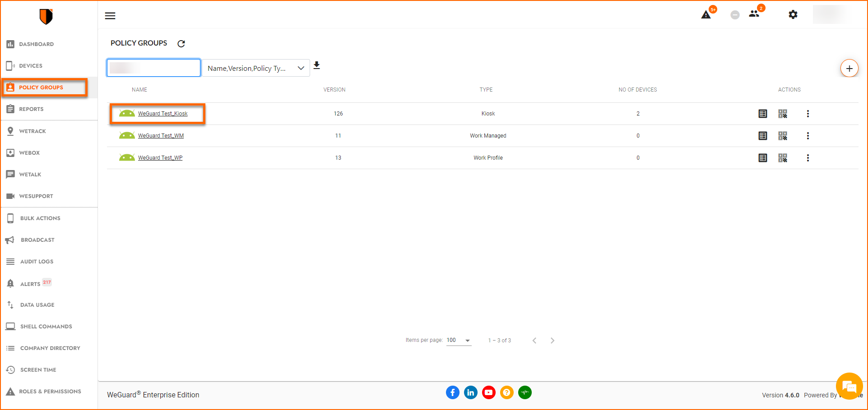Open WeGuard YouTube channel icon
868x410 pixels.
pos(489,392)
